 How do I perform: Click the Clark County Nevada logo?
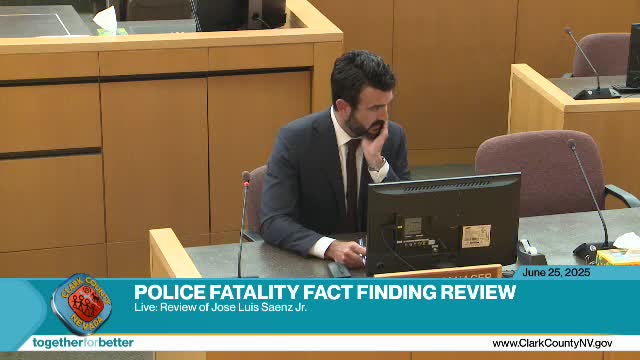[82, 304]
